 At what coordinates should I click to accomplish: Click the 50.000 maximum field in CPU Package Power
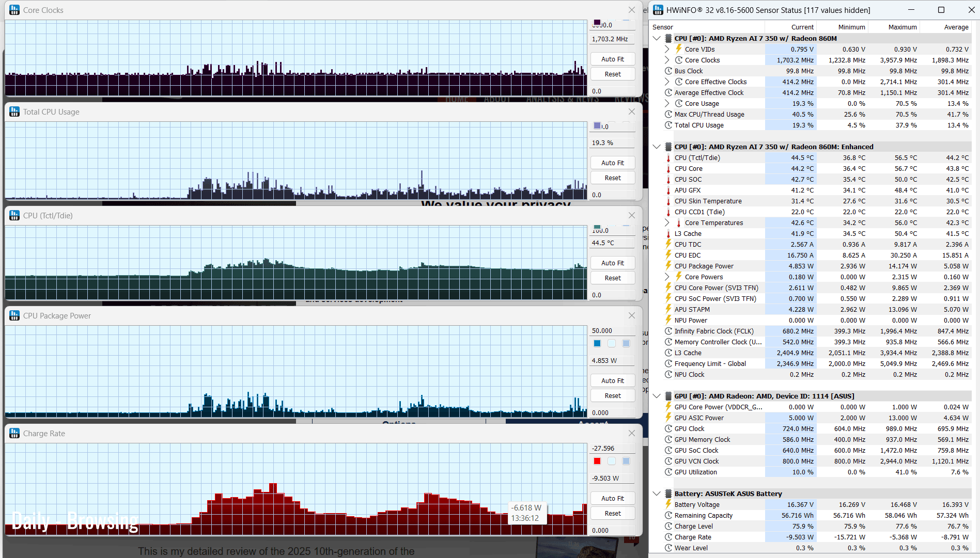(x=613, y=330)
